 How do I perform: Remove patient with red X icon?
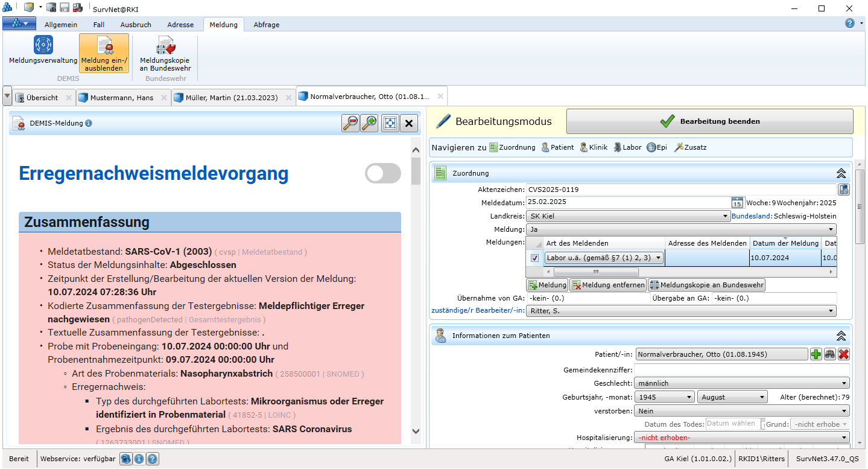tap(844, 354)
